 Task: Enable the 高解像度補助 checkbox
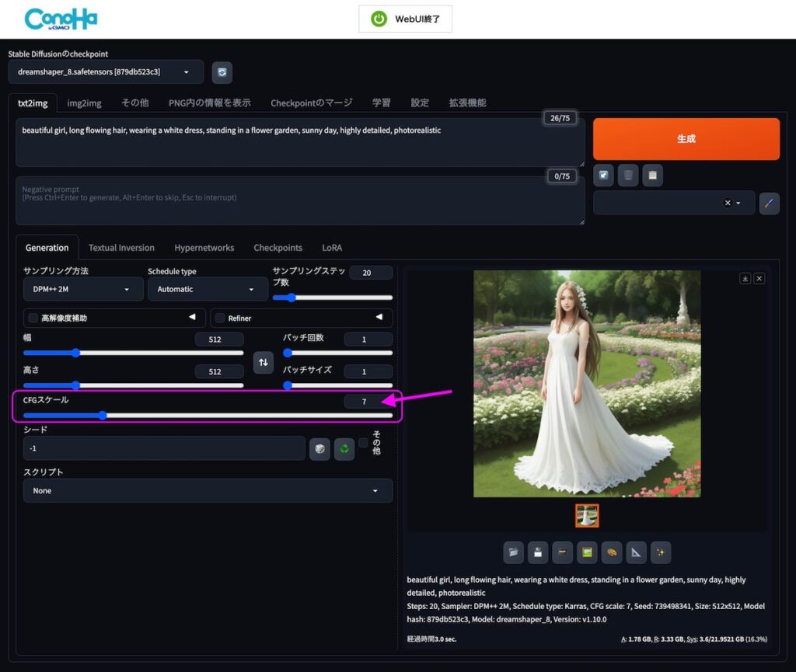(x=33, y=318)
